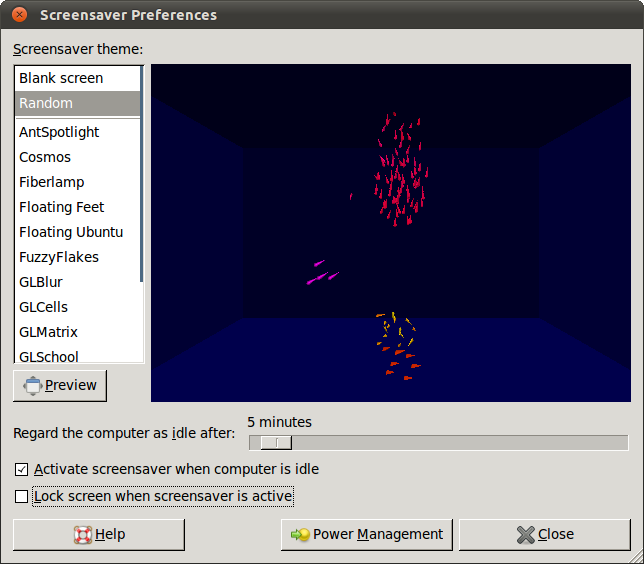Viewport: 644px width, 564px height.
Task: Close the window using the titlebar button
Action: (20, 15)
